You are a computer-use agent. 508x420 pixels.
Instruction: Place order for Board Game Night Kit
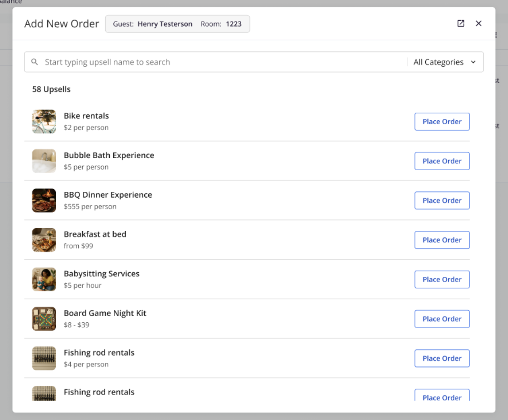[x=442, y=319]
